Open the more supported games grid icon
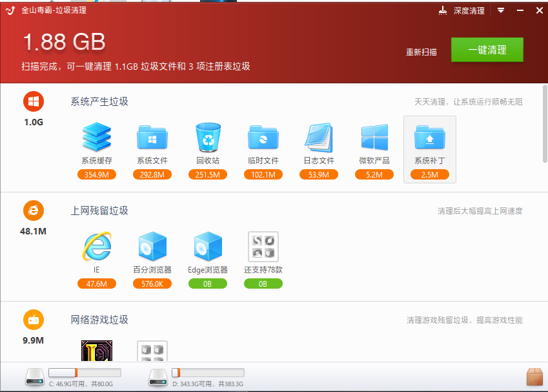 click(x=152, y=351)
